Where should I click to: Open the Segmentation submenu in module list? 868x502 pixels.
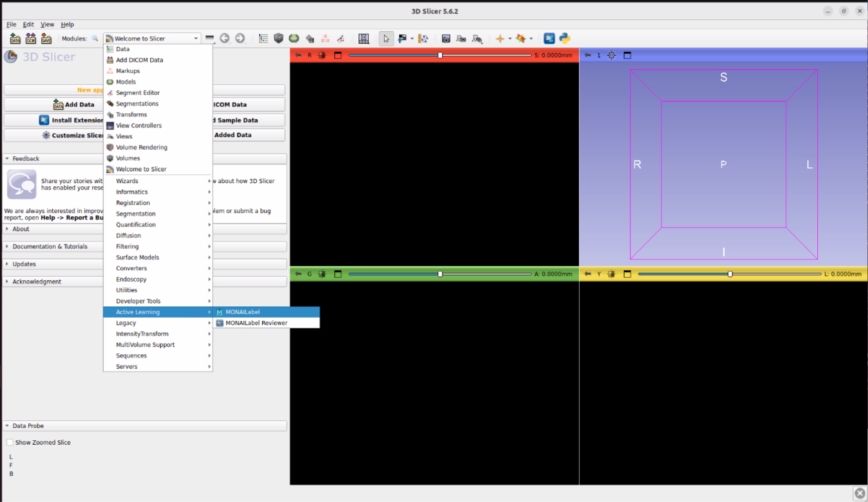(x=136, y=214)
